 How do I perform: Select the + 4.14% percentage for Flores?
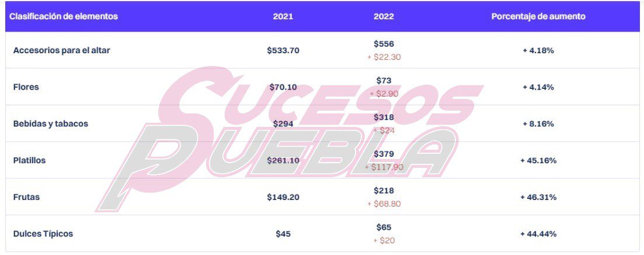(538, 87)
